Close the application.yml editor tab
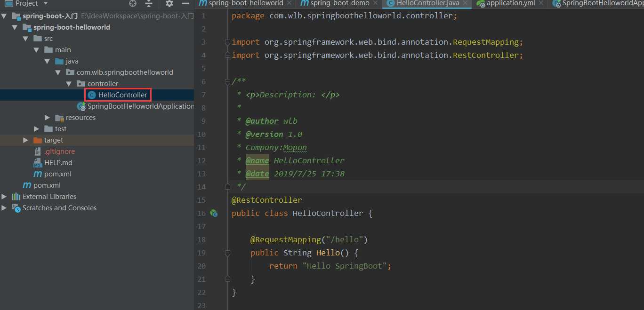The height and width of the screenshot is (310, 644). pos(540,3)
